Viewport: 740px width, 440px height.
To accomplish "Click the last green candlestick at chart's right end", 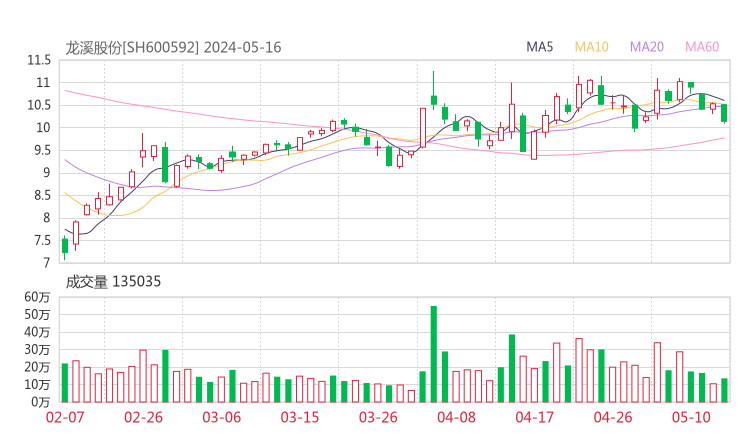I will (x=724, y=113).
